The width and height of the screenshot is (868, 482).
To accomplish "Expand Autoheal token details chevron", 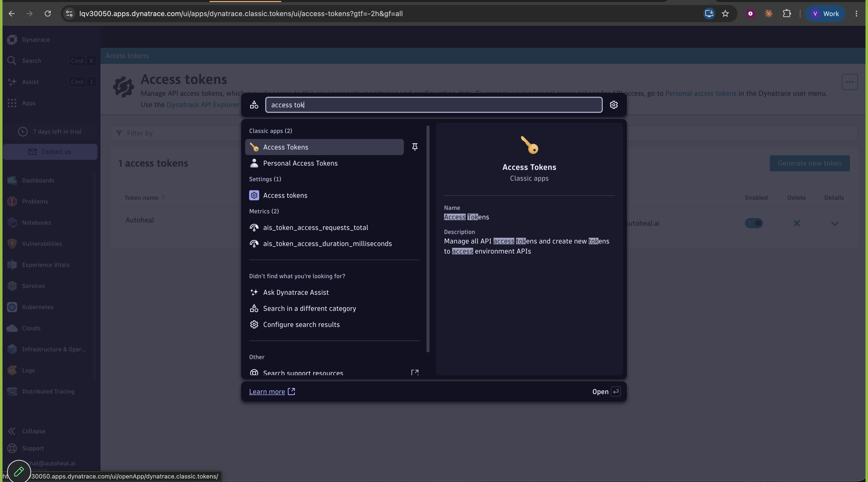I will pos(835,223).
